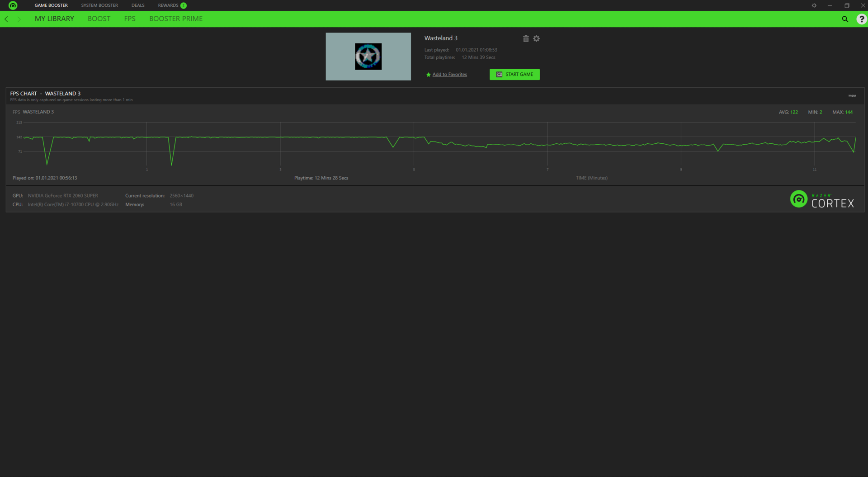Open the Deals tab
868x477 pixels.
click(138, 5)
